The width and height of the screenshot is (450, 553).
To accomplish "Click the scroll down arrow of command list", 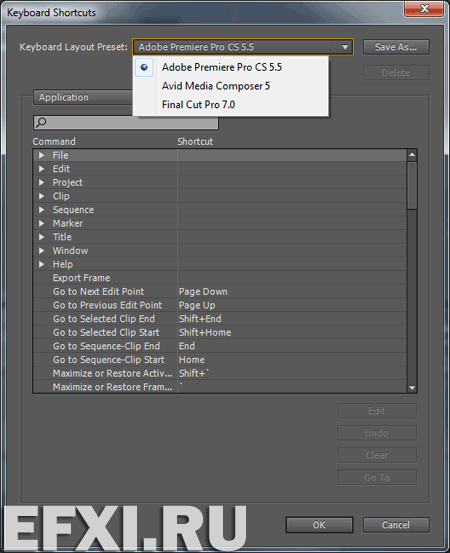I will pos(412,388).
